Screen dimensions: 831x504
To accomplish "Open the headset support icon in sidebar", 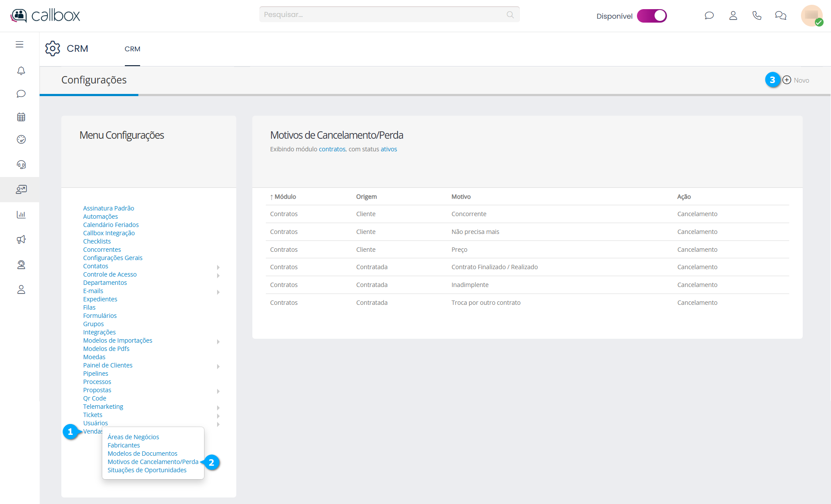I will pos(21,164).
